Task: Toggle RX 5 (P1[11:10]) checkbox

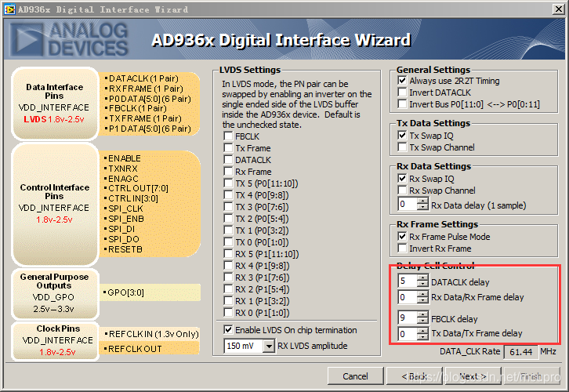Action: [x=228, y=254]
